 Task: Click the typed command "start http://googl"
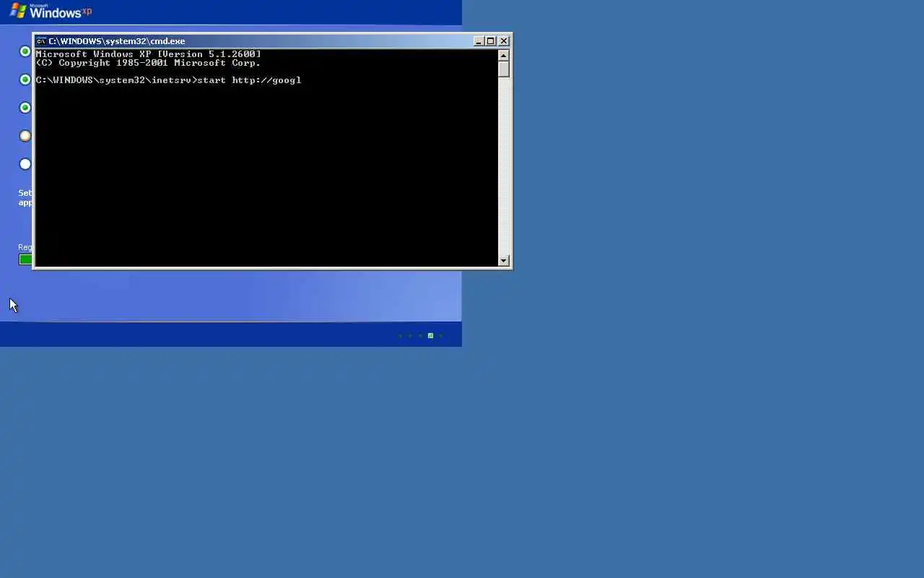(249, 80)
